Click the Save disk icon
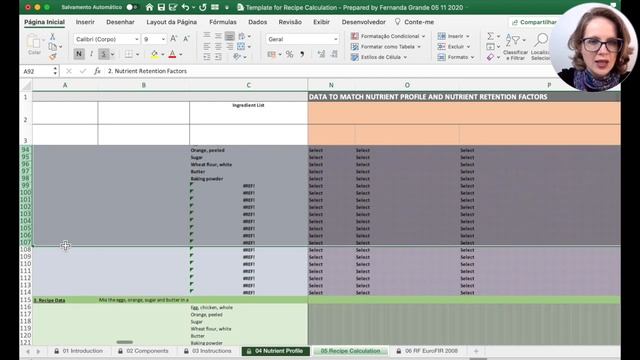 161,7
